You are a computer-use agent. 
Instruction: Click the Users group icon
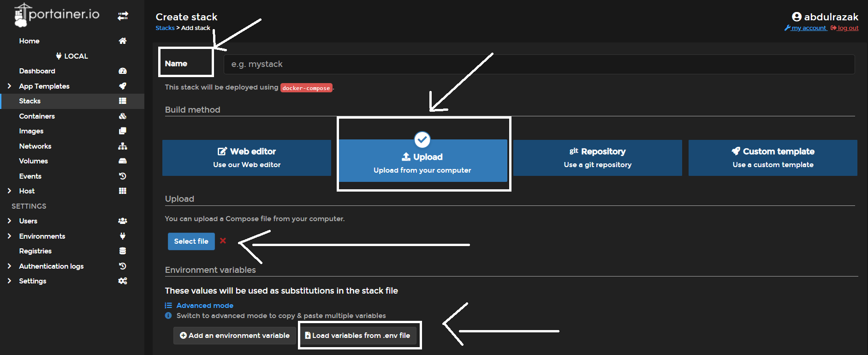click(x=123, y=221)
